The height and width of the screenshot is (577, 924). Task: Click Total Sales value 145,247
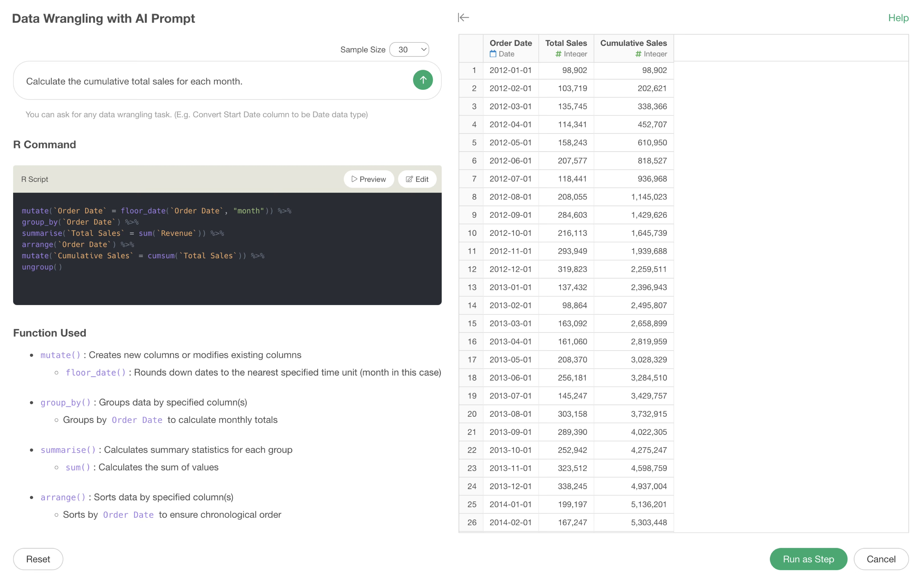[566, 396]
